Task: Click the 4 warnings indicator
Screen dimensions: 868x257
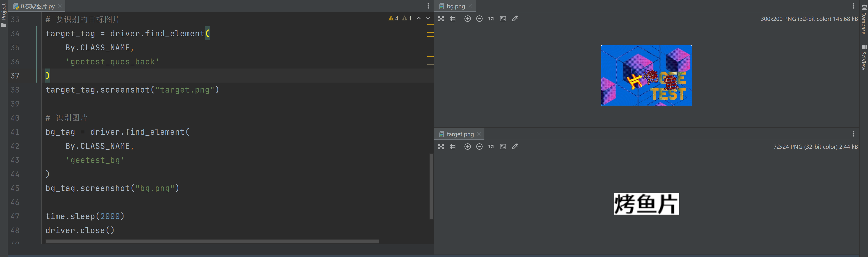Action: click(393, 19)
